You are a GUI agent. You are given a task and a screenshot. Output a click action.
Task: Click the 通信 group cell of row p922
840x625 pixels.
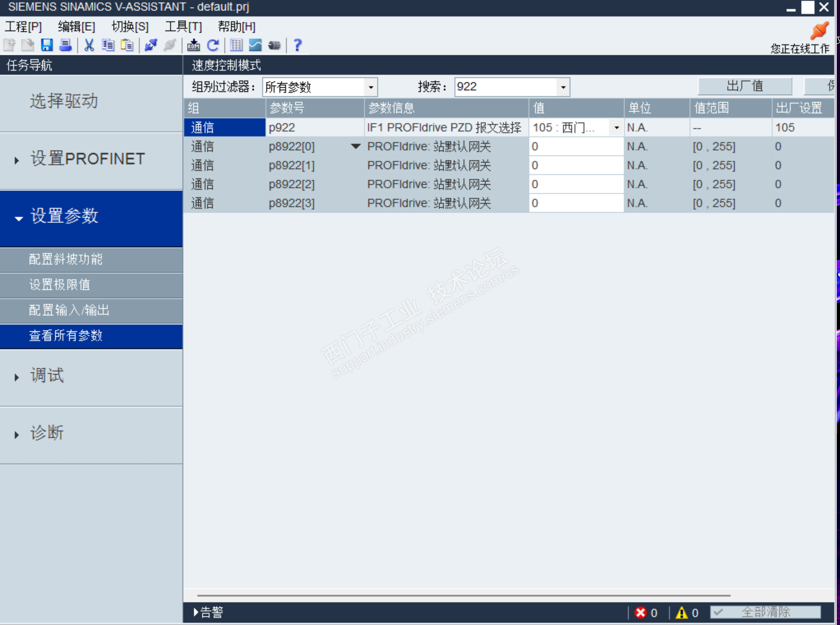(x=225, y=128)
